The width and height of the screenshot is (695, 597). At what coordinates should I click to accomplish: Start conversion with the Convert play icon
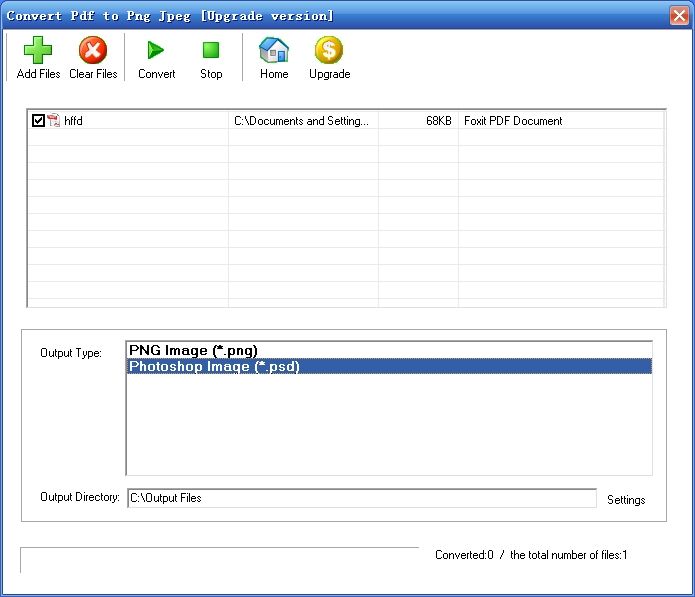(156, 51)
